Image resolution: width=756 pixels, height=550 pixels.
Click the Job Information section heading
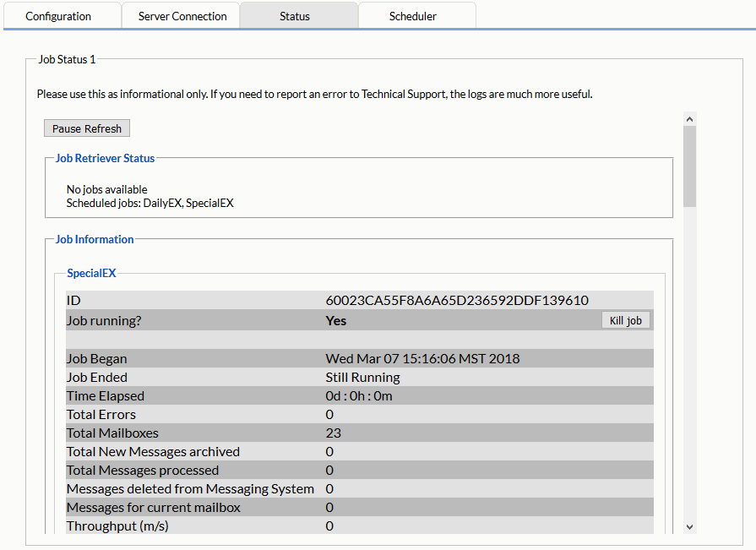click(95, 240)
